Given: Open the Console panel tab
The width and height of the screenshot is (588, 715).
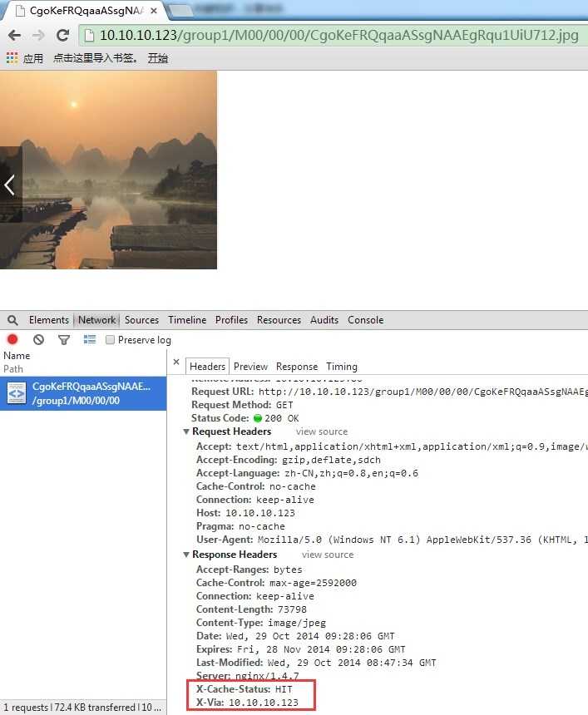Looking at the screenshot, I should [365, 320].
